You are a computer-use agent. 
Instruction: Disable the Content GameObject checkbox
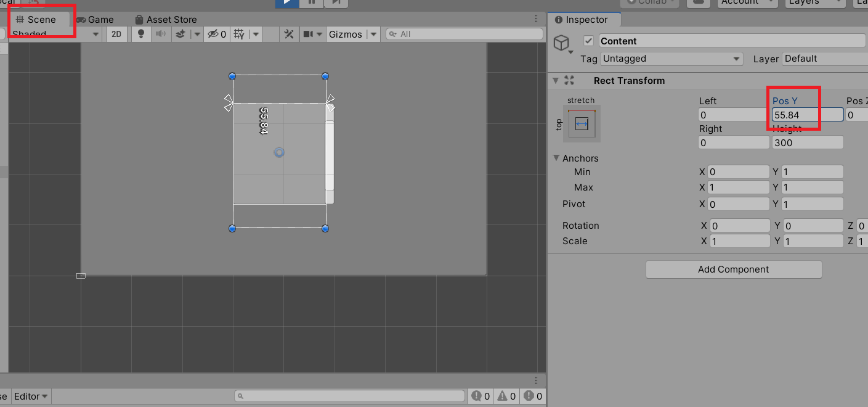click(588, 40)
